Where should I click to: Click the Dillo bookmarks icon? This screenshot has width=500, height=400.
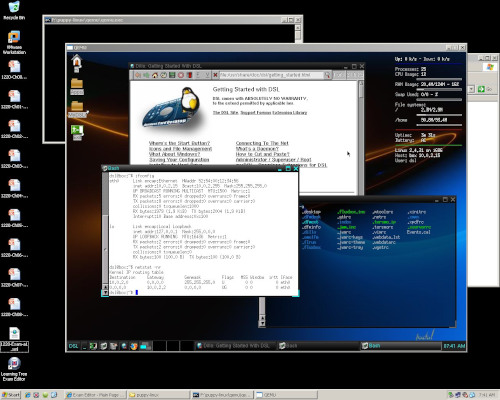189,75
